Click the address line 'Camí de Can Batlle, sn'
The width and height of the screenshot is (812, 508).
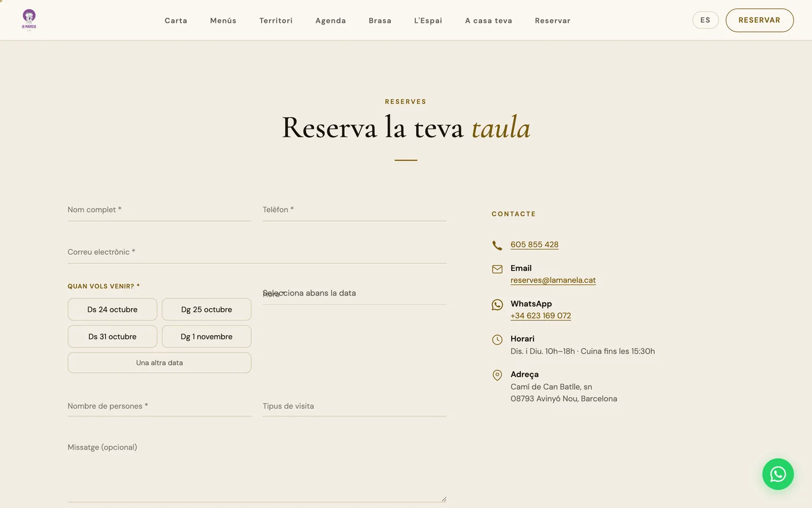(x=551, y=387)
